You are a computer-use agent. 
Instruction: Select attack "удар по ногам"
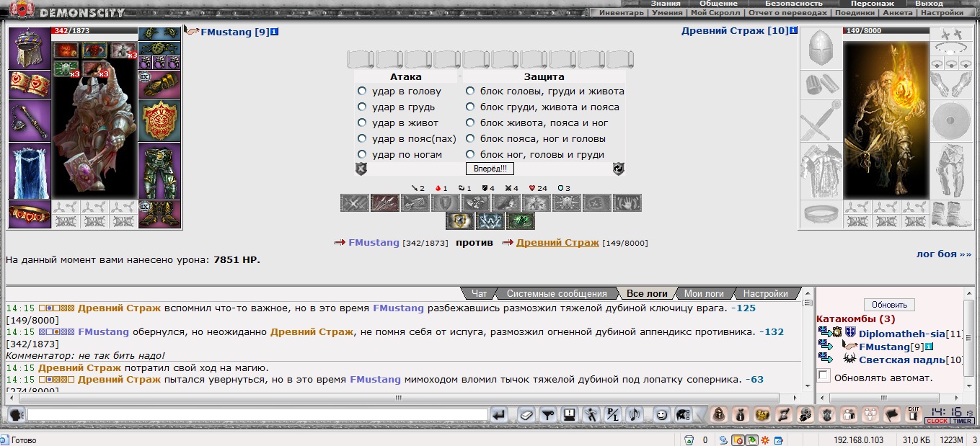pos(362,155)
